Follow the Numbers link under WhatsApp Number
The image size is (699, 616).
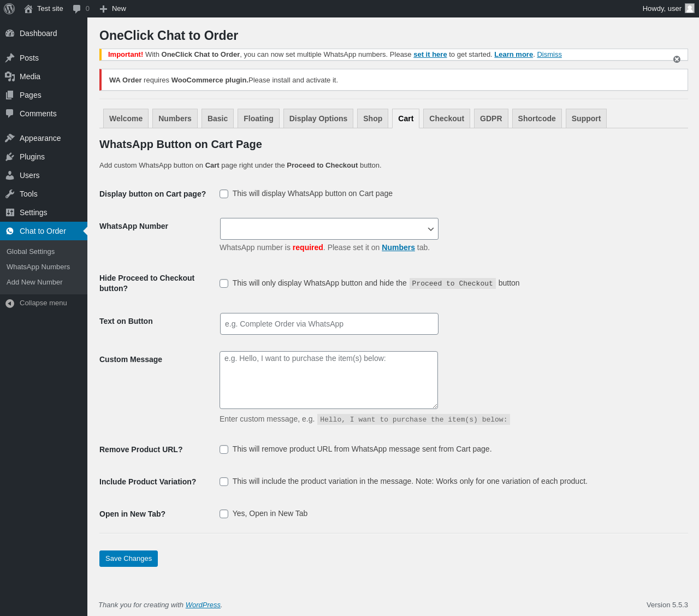click(x=398, y=247)
